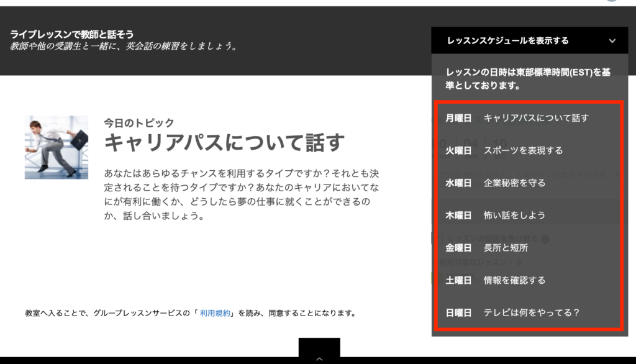Click the キャリアパスについて話す topic heading

pos(224,143)
